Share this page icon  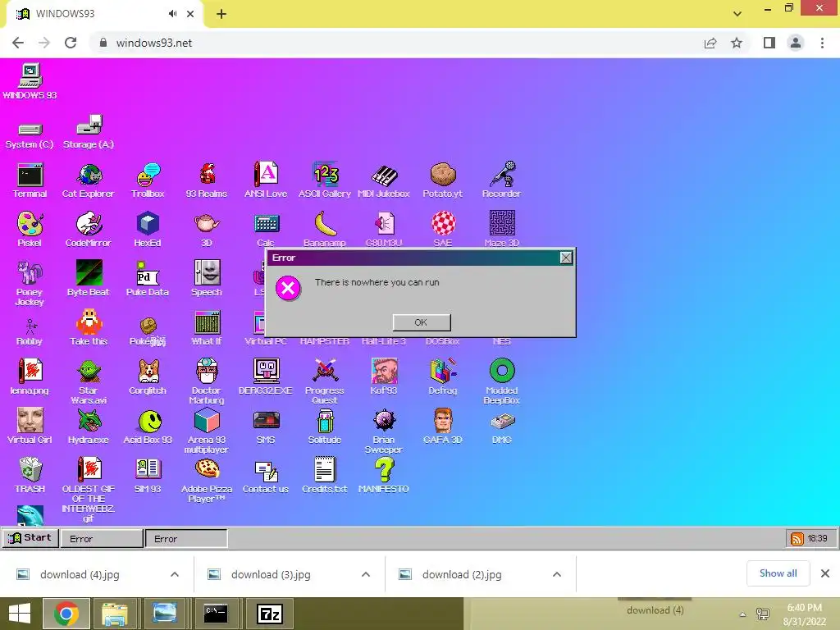(710, 43)
